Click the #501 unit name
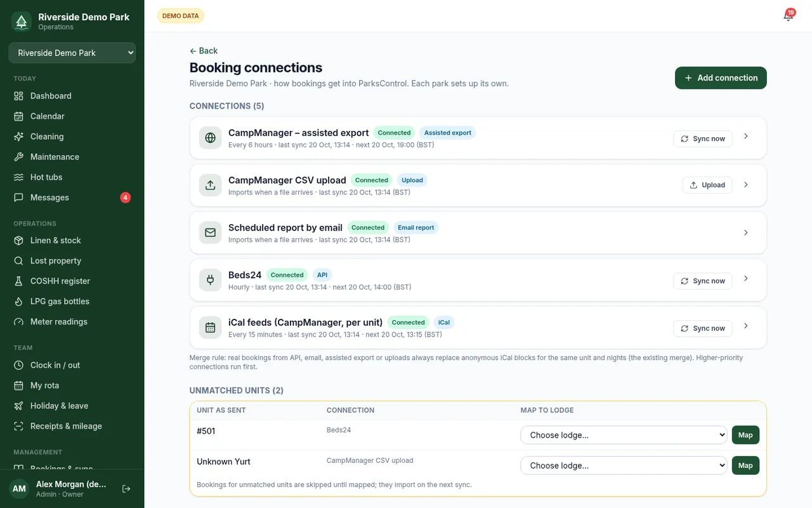Viewport: 812px width, 508px height. [206, 431]
